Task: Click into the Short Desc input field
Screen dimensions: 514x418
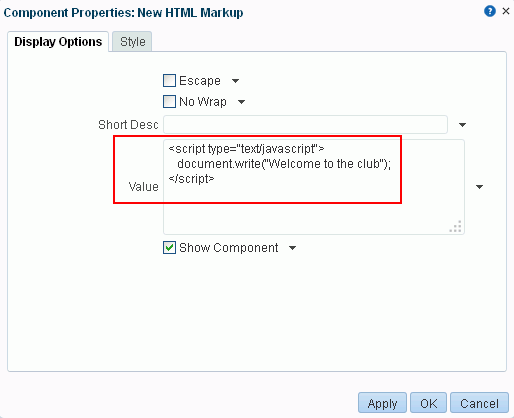Action: (x=305, y=125)
